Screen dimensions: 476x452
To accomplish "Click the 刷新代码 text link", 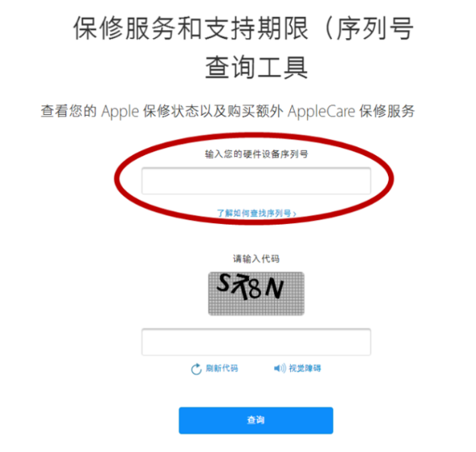I will (x=222, y=369).
